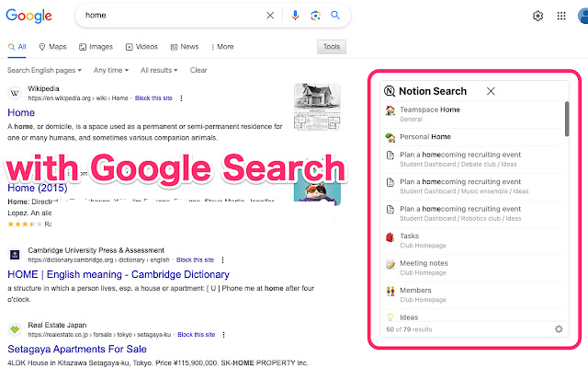
Task: Open the Google logo homepage link
Action: point(28,16)
